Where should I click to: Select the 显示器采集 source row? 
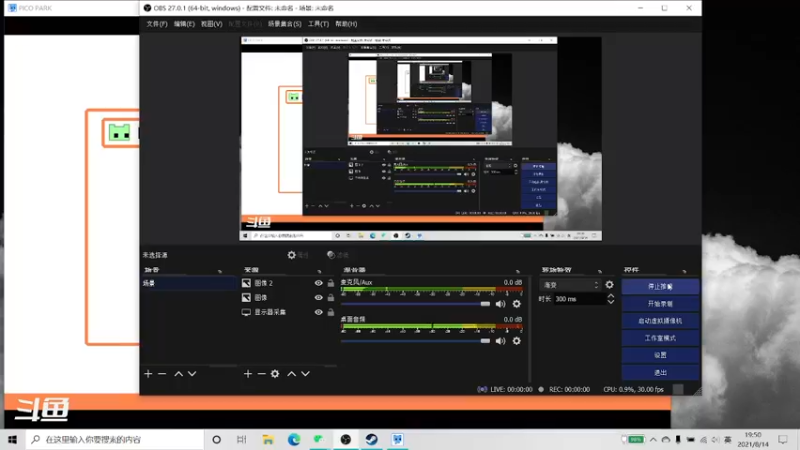point(288,312)
